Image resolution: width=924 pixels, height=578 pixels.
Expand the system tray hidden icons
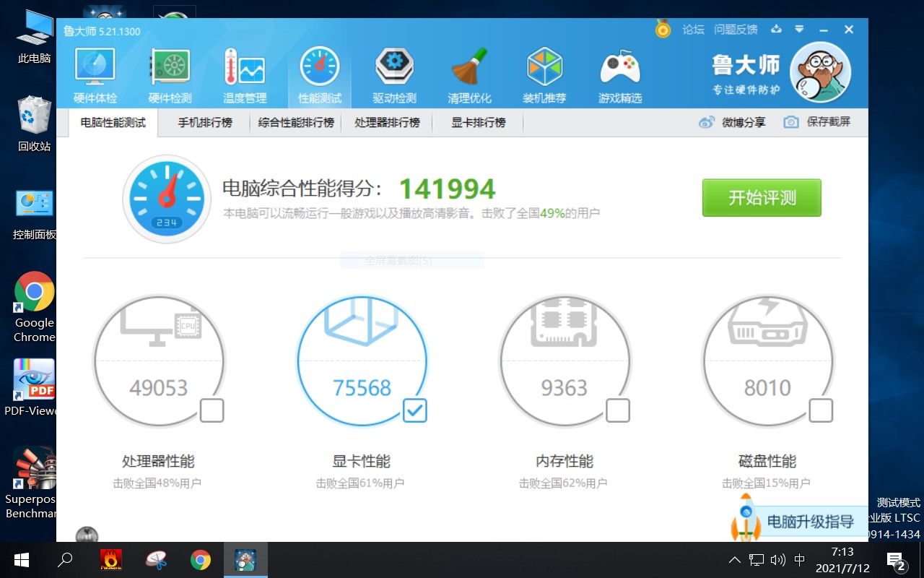click(x=734, y=560)
